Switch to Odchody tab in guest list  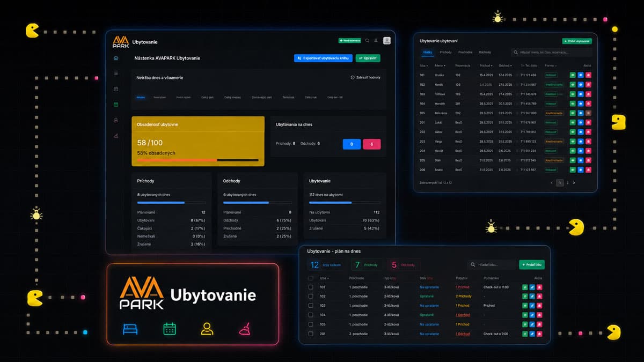pos(485,53)
